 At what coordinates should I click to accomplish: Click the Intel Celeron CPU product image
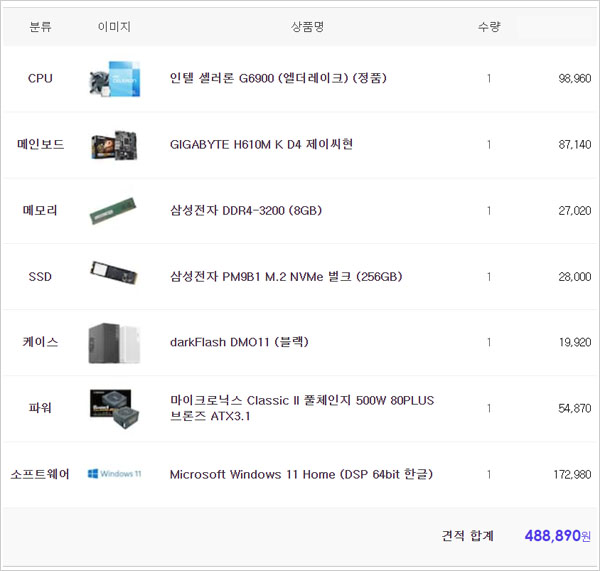click(114, 78)
